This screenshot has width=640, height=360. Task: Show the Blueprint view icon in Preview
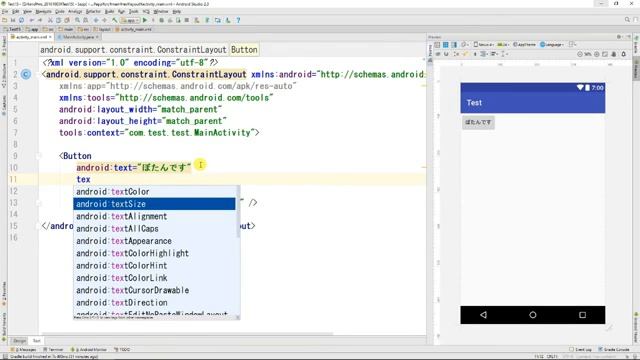[445, 45]
